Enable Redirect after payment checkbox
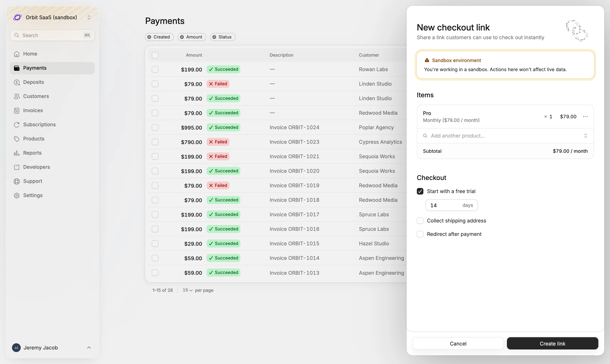This screenshot has width=610, height=364. 420,234
